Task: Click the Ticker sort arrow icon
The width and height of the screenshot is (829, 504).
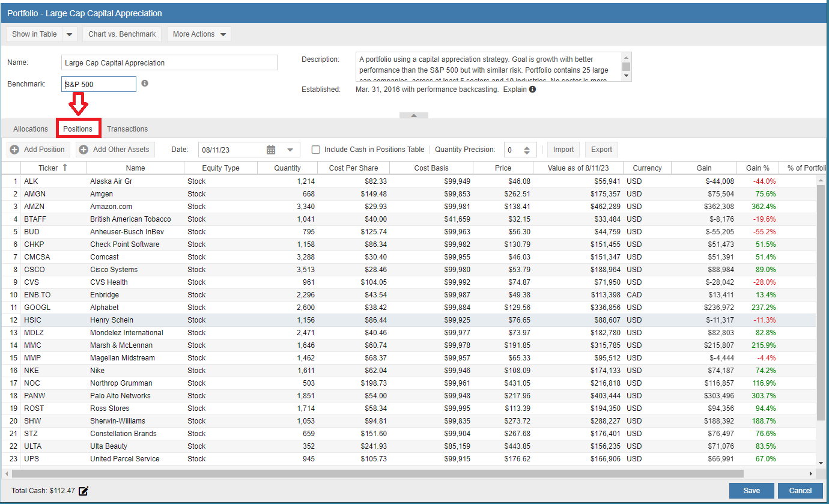Action: coord(65,168)
